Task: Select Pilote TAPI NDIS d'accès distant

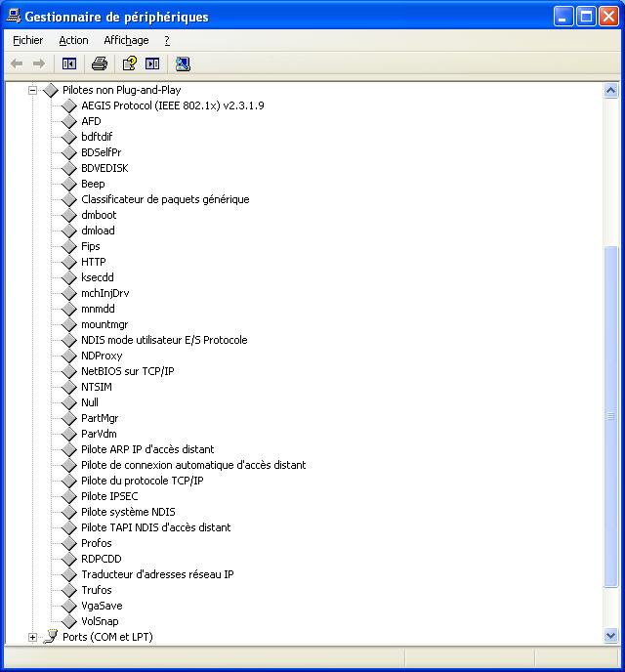Action: click(156, 527)
